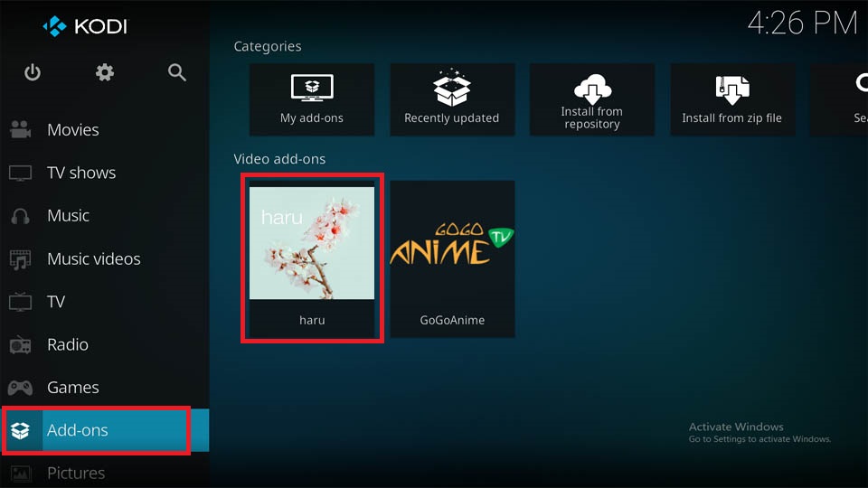
Task: Open the partially visible Search tile
Action: [839, 99]
